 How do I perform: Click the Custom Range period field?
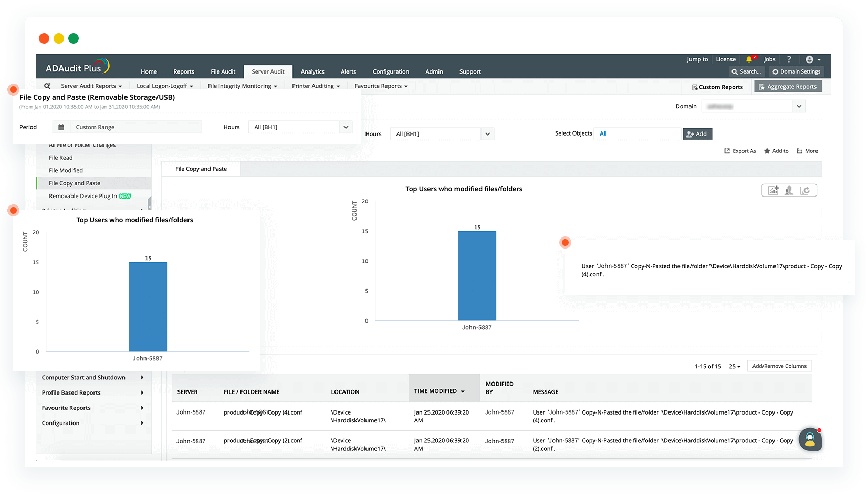click(x=127, y=127)
